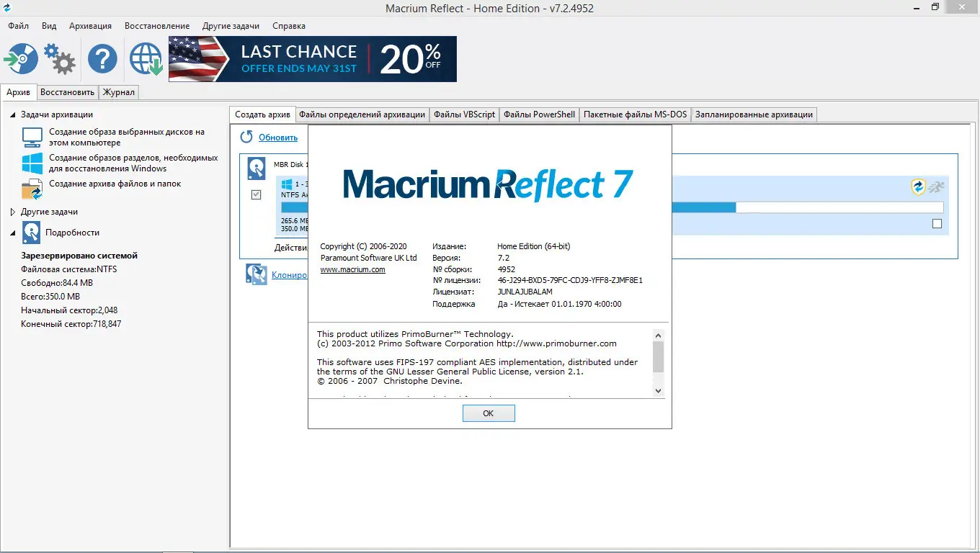The image size is (980, 553).
Task: Open settings via the gears toolbar icon
Action: (60, 59)
